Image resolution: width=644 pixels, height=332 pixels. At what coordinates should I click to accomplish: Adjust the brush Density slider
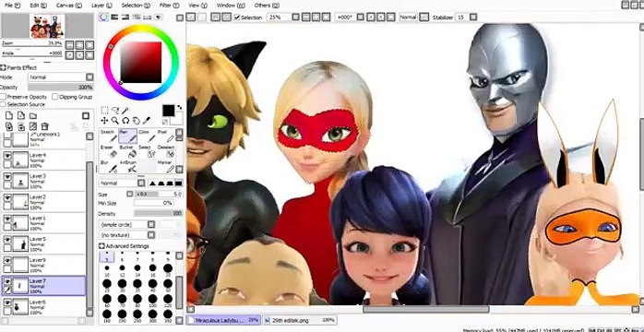(x=158, y=213)
